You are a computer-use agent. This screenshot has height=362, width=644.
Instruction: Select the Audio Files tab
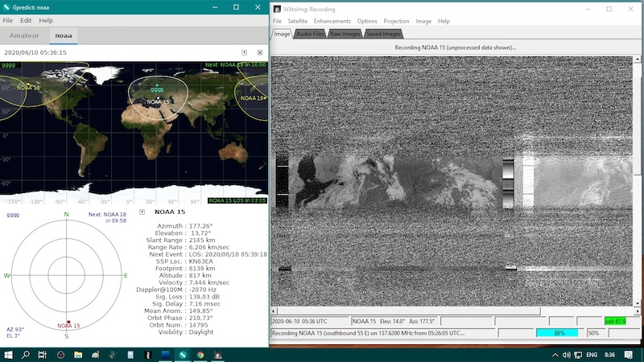[310, 34]
